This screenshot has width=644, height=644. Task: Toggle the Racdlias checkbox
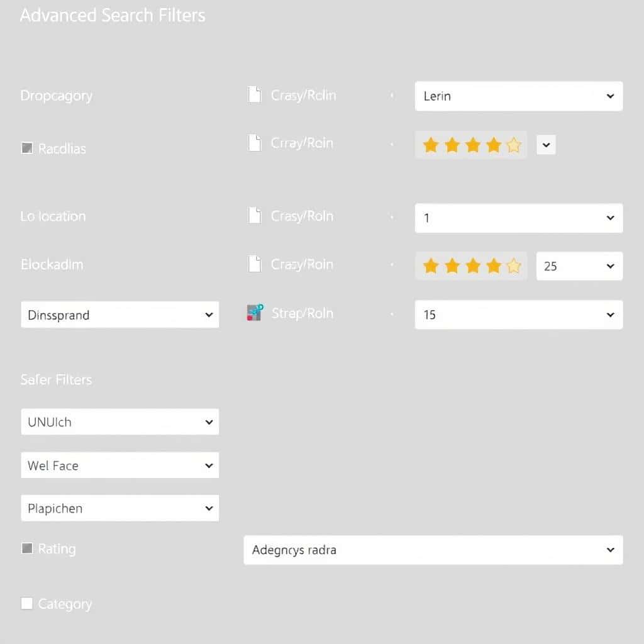click(27, 148)
